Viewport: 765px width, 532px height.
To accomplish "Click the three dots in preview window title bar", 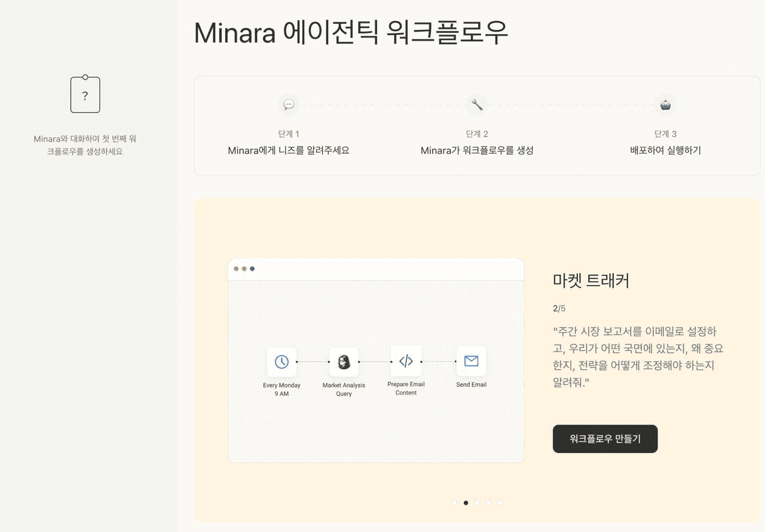I will 244,269.
